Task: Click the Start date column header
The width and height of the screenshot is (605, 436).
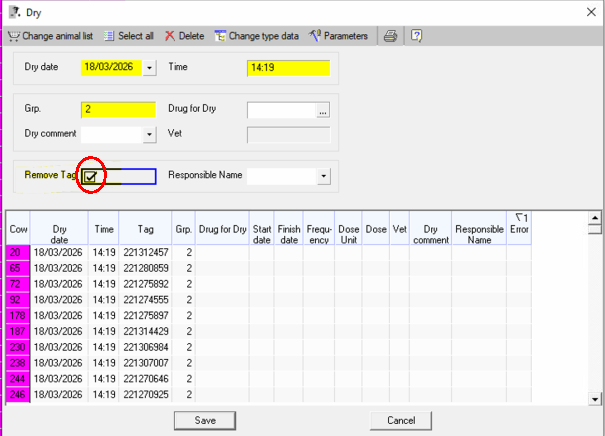Action: (x=262, y=228)
